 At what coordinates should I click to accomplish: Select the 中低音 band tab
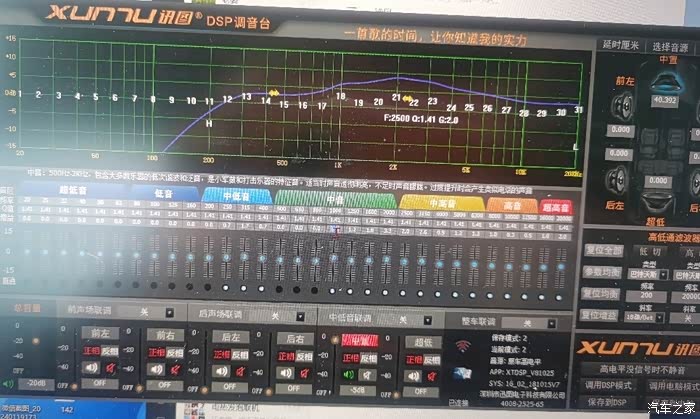(236, 196)
